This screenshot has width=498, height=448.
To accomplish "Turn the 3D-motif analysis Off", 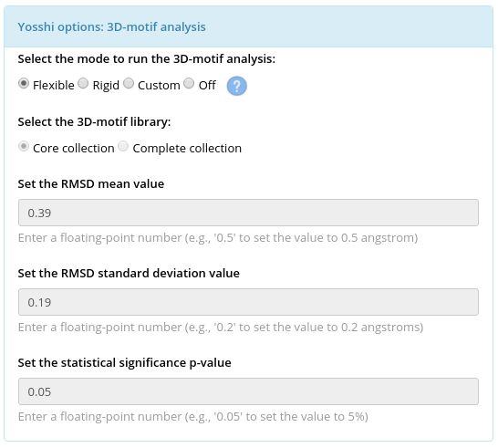I will point(189,84).
